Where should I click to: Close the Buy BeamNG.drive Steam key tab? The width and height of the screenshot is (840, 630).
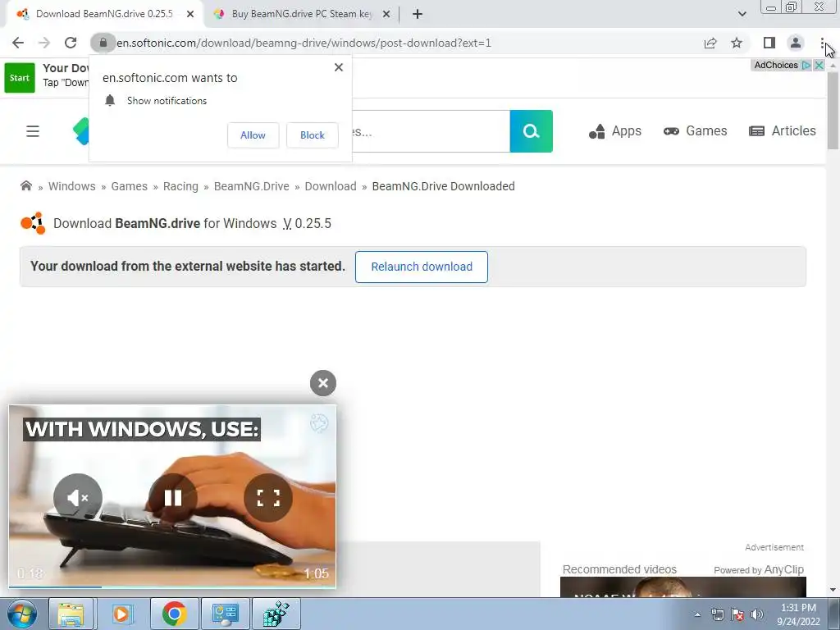coord(386,15)
